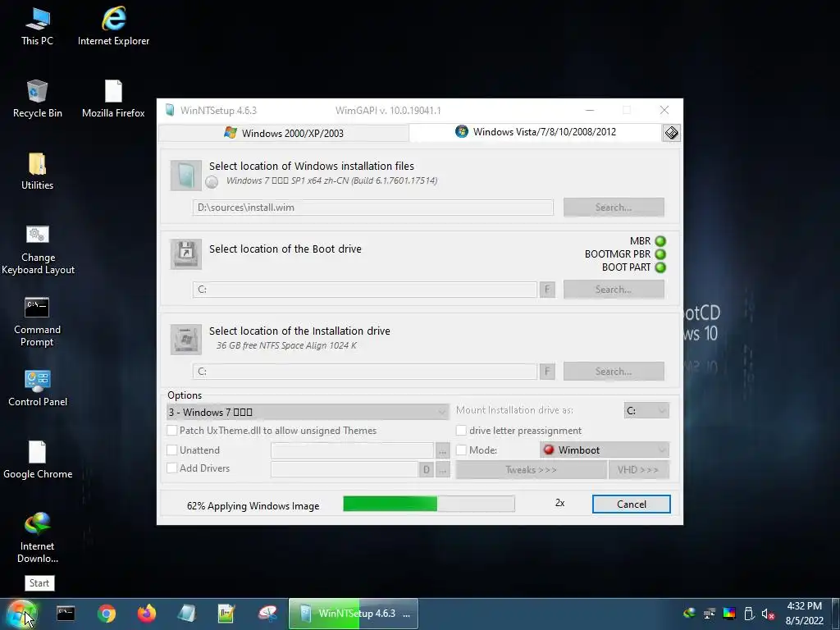Click Cancel to stop applying image
Screen dimensions: 840x630
pyautogui.click(x=631, y=504)
